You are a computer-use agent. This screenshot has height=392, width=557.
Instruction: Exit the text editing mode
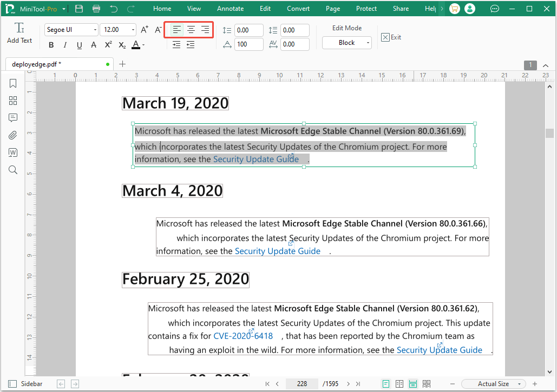pyautogui.click(x=391, y=37)
